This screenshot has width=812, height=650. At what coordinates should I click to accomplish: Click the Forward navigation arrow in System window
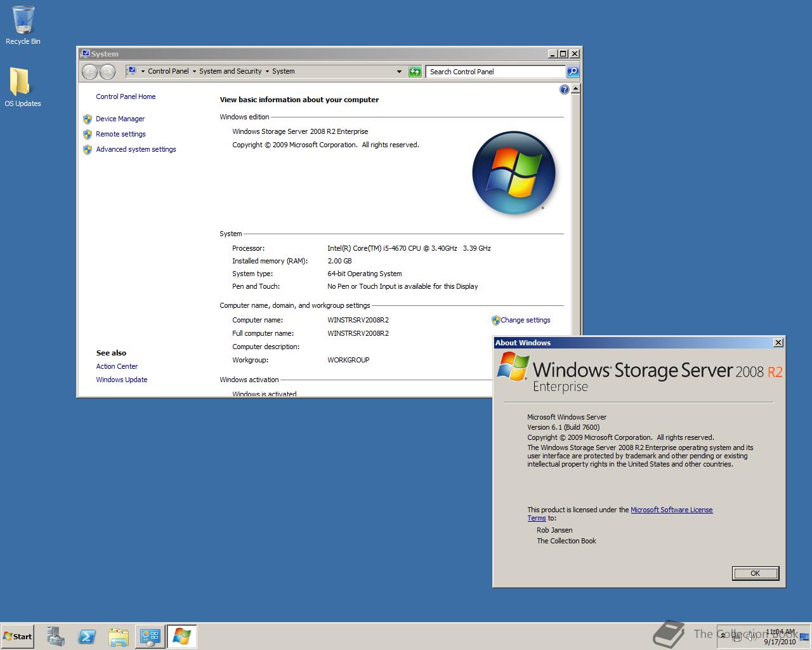[x=107, y=72]
